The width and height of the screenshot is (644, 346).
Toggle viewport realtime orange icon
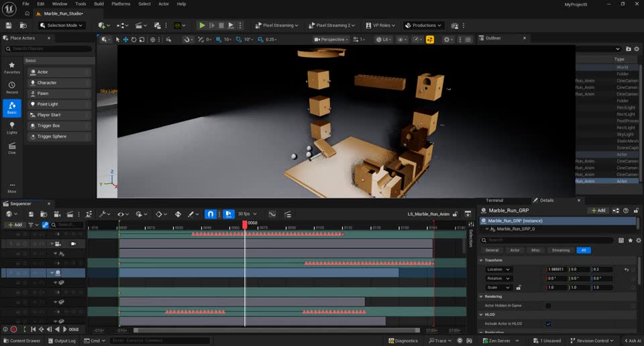point(430,40)
